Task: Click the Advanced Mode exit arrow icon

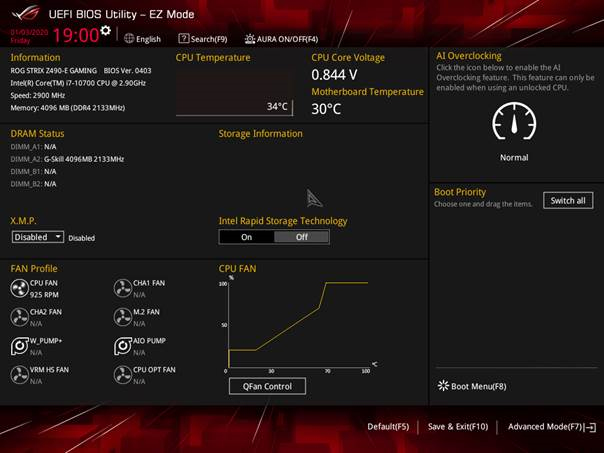Action: pos(590,427)
